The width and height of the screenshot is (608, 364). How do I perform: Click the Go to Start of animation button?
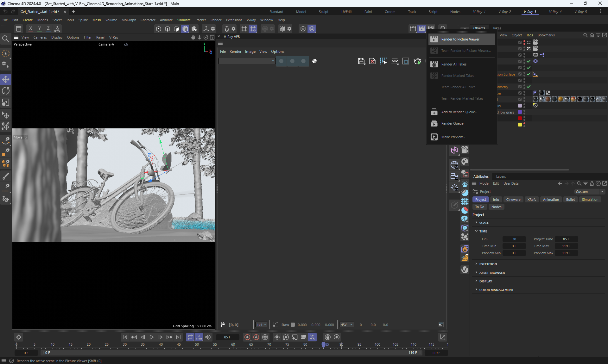point(125,337)
